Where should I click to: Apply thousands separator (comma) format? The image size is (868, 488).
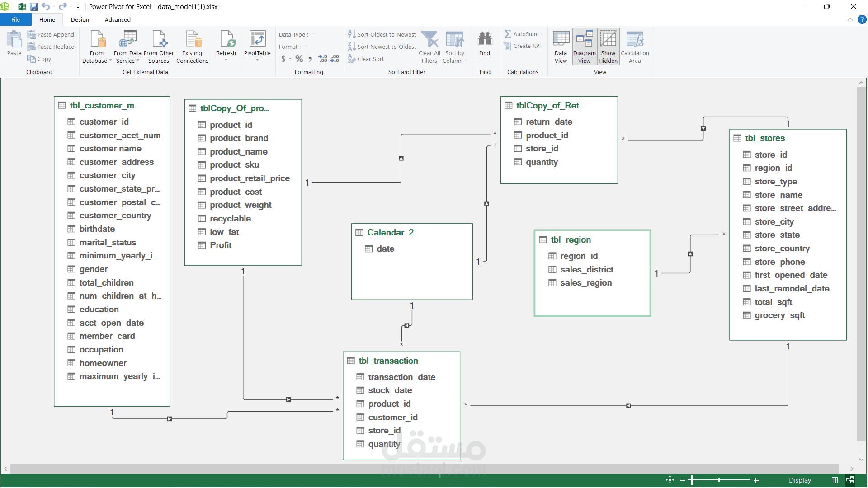310,59
